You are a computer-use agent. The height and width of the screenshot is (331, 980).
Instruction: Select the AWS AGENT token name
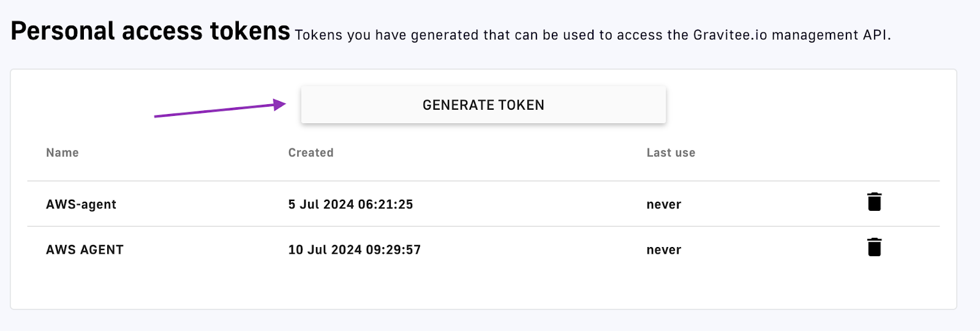[x=85, y=249]
